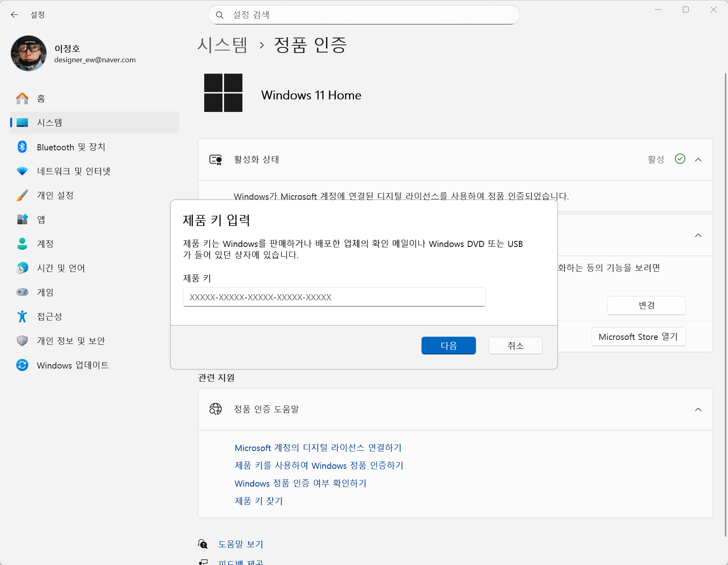
Task: Open the 제품 키 찾기 link
Action: (x=258, y=501)
